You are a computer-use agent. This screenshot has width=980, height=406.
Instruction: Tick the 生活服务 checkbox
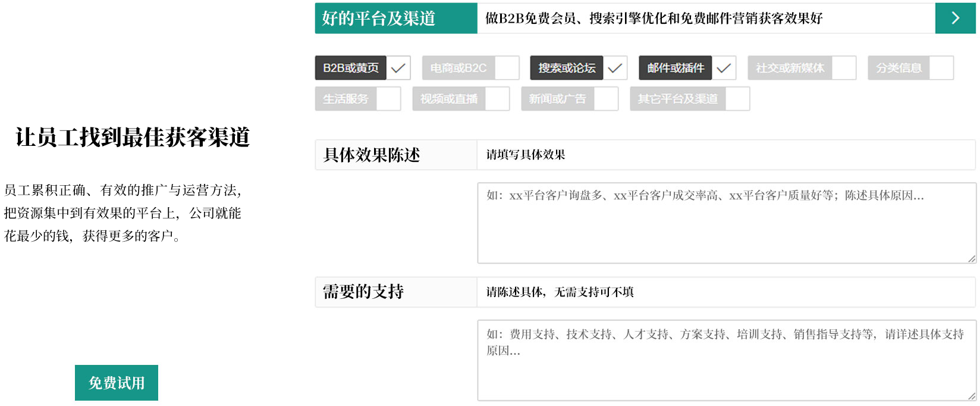[x=388, y=99]
